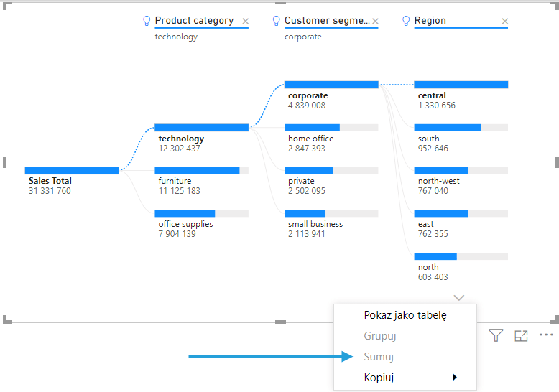Viewport: 559px width, 392px height.
Task: Open focus mode with expand icon
Action: (521, 335)
